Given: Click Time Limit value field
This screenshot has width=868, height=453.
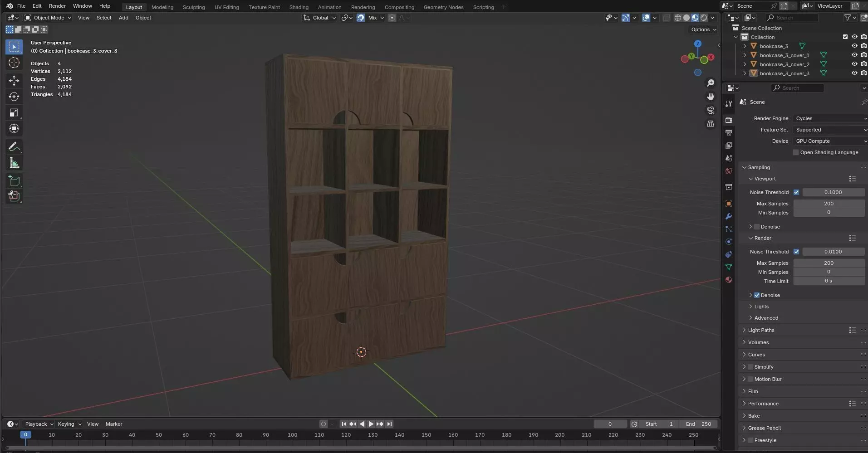Looking at the screenshot, I should coord(829,281).
